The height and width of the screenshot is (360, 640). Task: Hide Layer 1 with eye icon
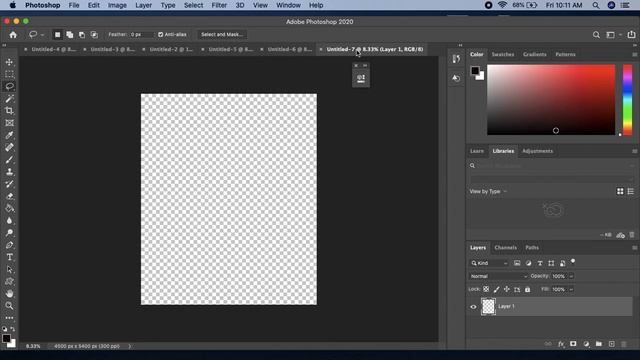pos(473,307)
